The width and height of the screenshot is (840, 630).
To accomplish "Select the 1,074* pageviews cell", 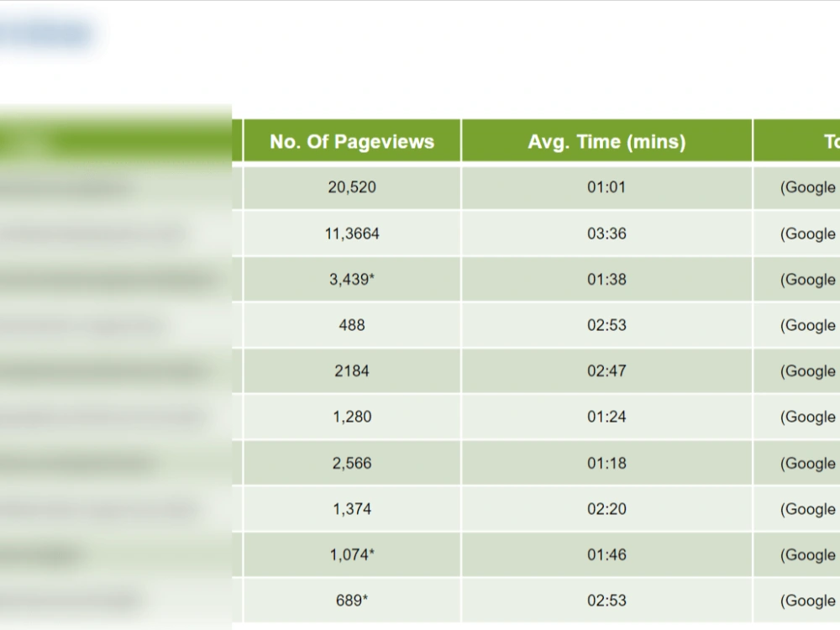I will pyautogui.click(x=352, y=555).
